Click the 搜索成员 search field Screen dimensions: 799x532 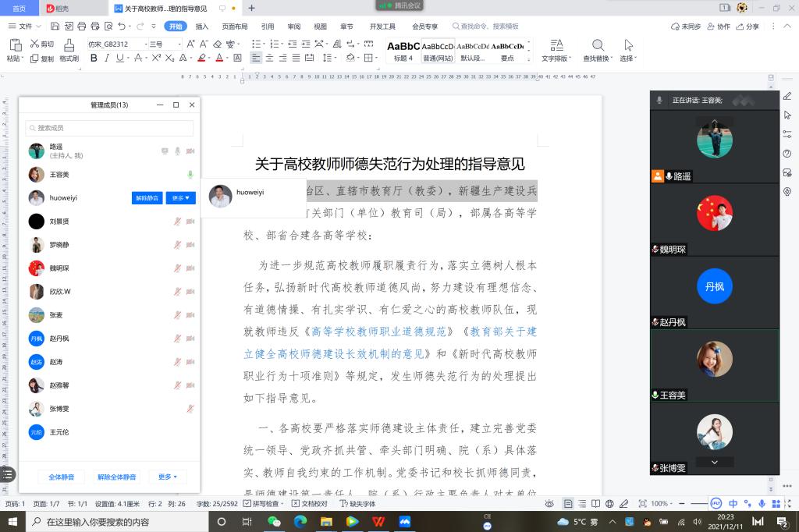(109, 128)
